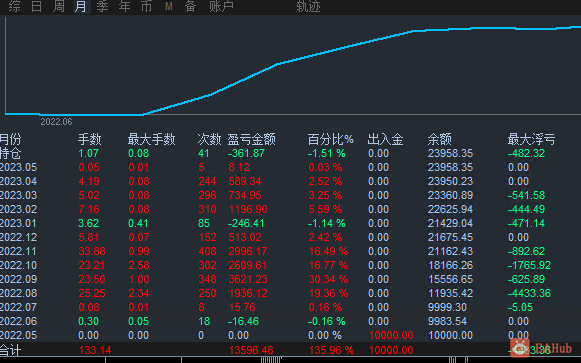Click the 19.36 % percentage for 2022.08
Screen dimensions: 581x363
[328, 293]
